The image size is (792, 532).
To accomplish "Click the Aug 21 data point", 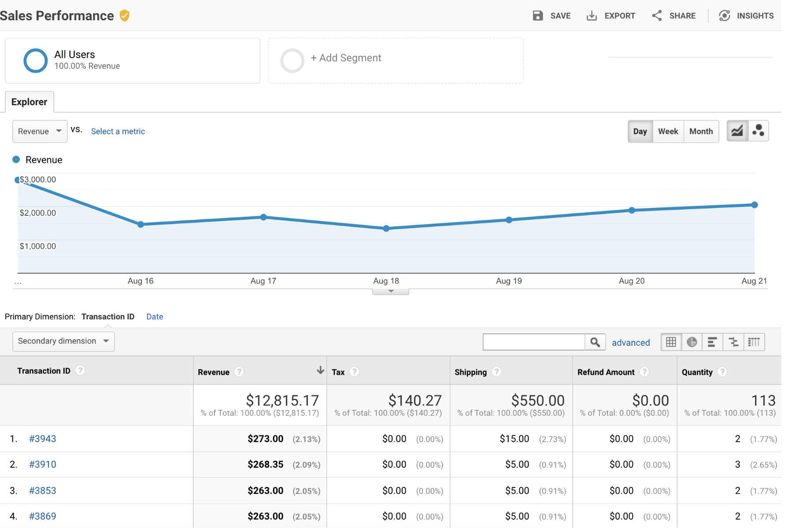I will tap(755, 205).
